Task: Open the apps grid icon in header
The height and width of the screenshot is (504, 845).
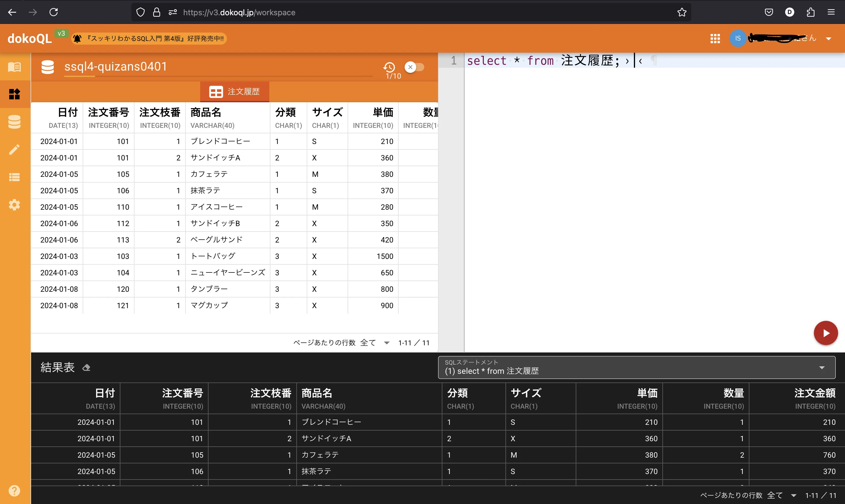Action: [715, 39]
